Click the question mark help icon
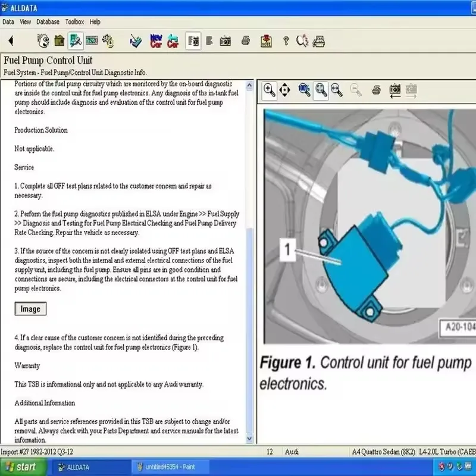 pyautogui.click(x=286, y=41)
